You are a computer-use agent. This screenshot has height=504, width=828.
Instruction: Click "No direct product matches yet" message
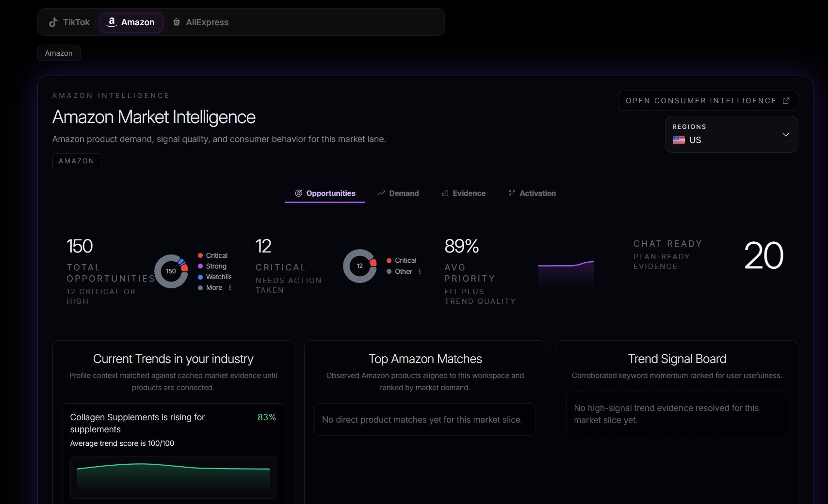click(x=422, y=420)
